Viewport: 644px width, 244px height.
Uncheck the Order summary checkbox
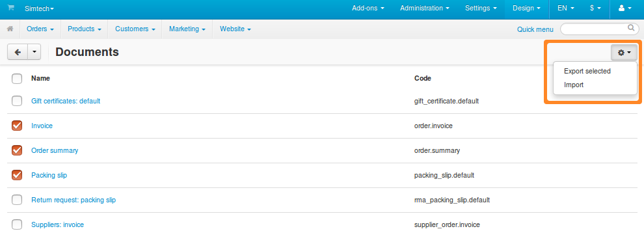[x=17, y=150]
